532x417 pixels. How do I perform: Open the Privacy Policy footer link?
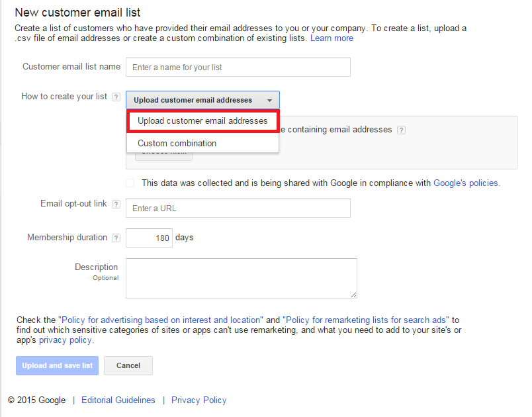coord(199,400)
